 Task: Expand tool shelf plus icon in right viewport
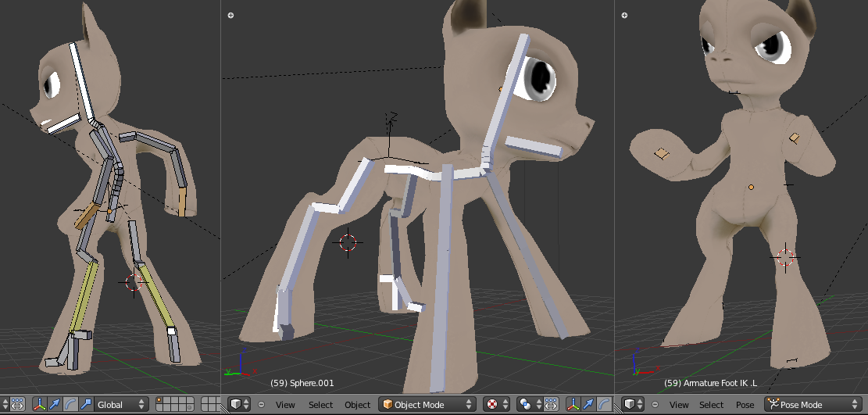(624, 15)
